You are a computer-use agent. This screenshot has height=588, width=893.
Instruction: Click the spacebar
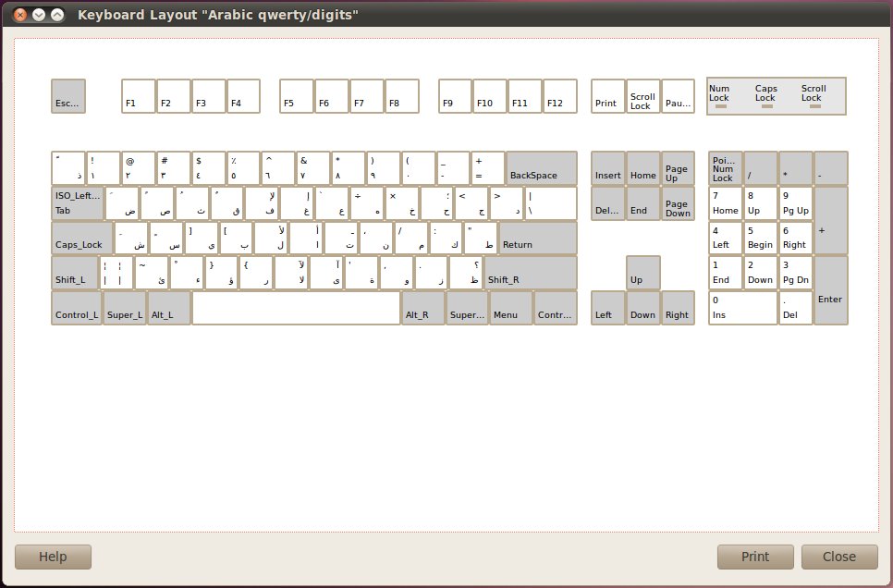[294, 308]
